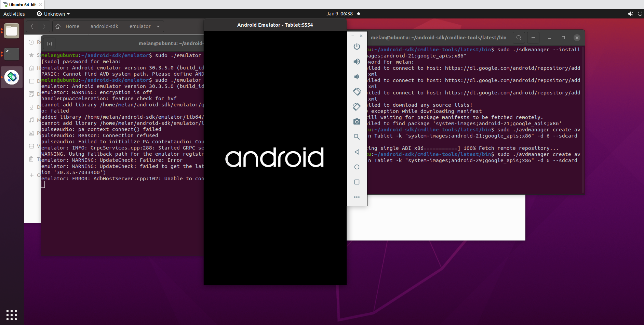Rotate the emulator screen left
644x325 pixels.
click(x=357, y=92)
